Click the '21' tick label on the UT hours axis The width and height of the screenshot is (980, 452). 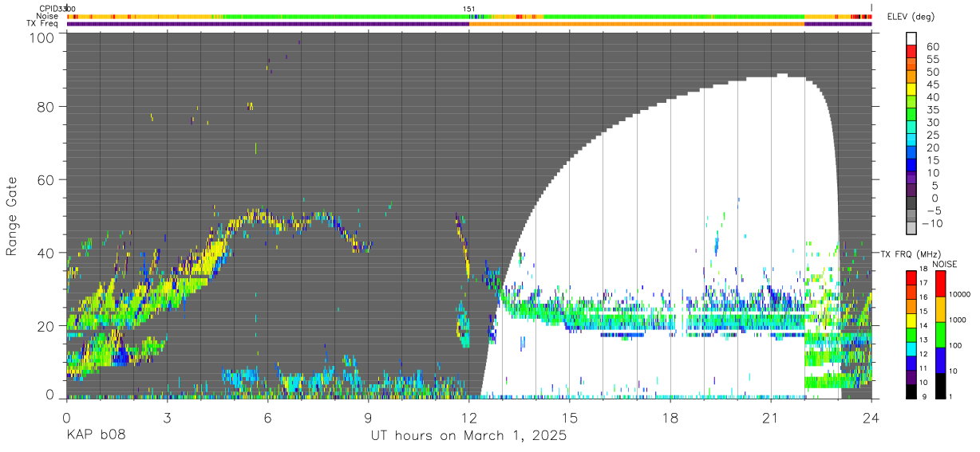(x=771, y=418)
